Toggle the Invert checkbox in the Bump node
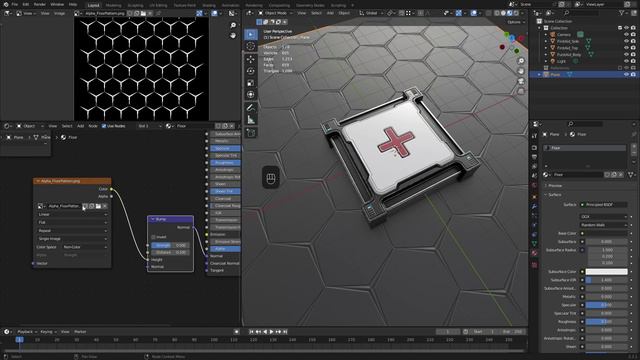The height and width of the screenshot is (360, 640). click(x=153, y=237)
